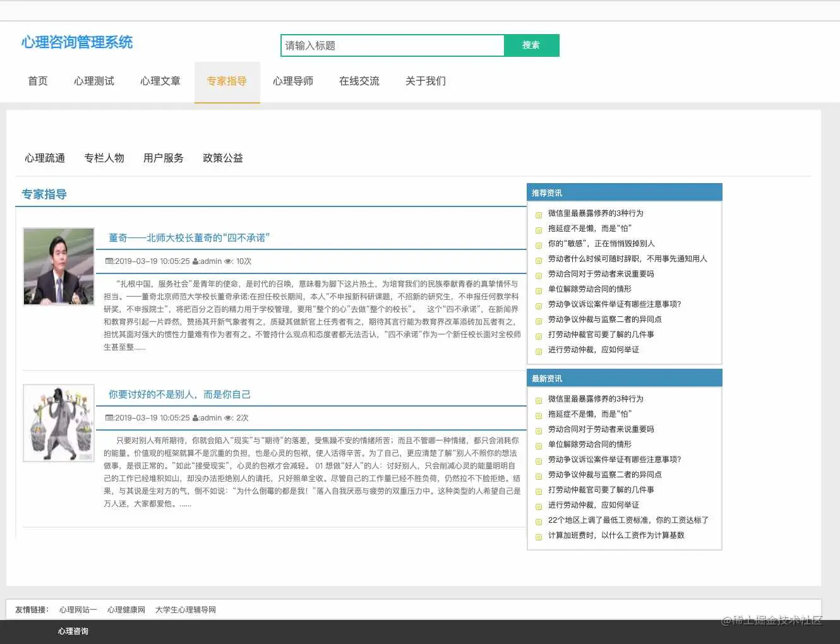Click the note icon beside 计算加班费时 list item
Viewport: 840px width, 644px height.
pos(538,535)
